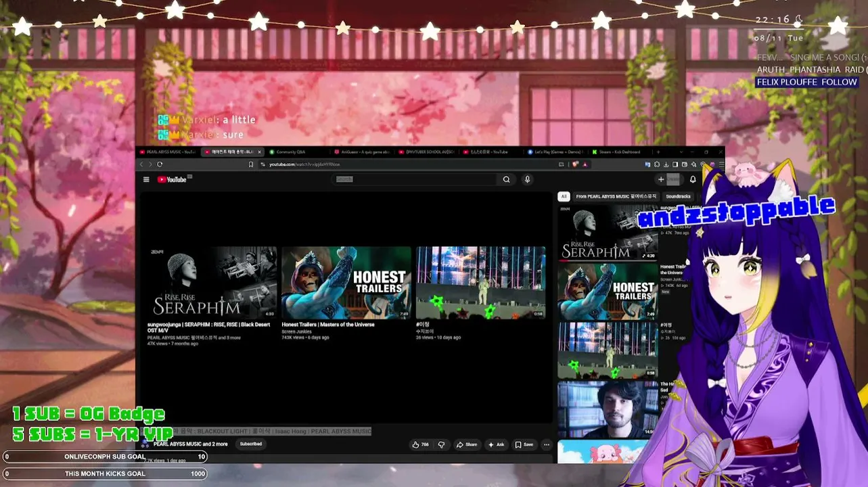Go forward in the browser
This screenshot has height=487, width=868.
tap(150, 164)
